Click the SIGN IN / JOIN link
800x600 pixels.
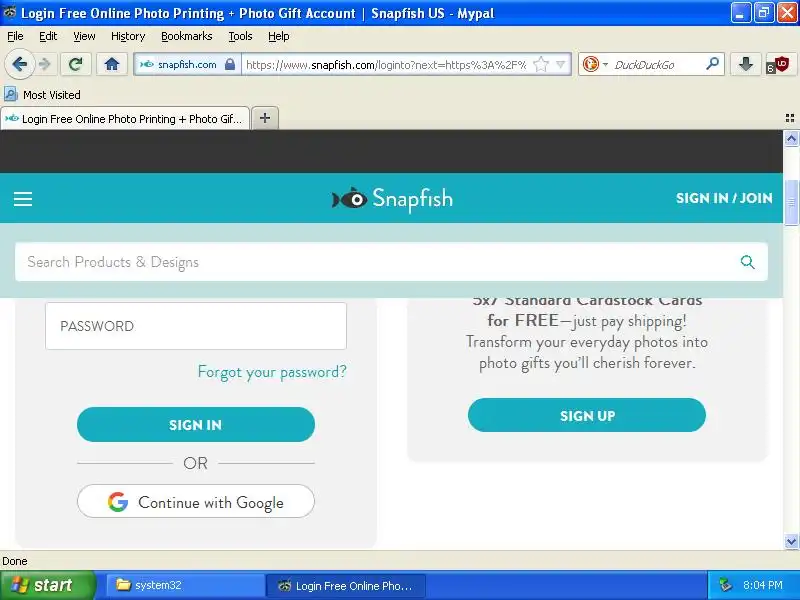click(724, 198)
